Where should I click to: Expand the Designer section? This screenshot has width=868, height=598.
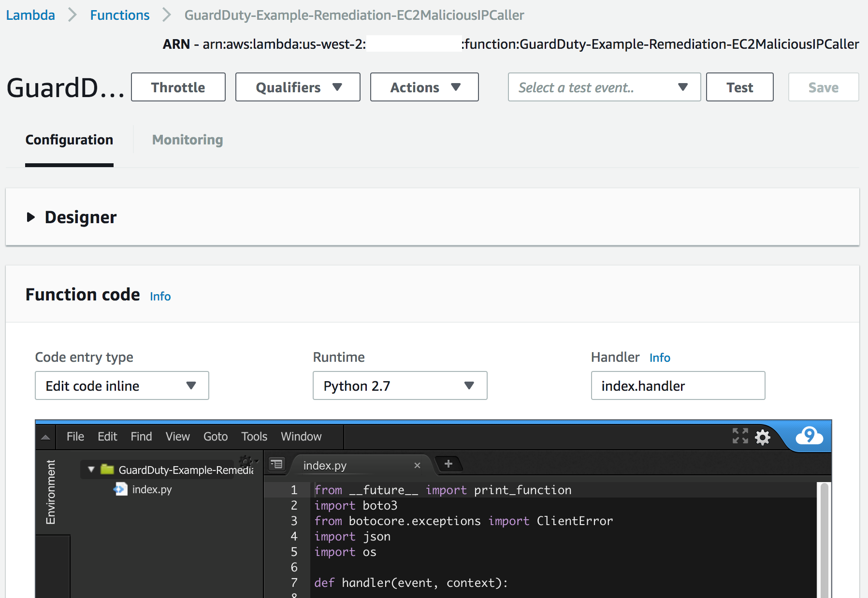(31, 217)
